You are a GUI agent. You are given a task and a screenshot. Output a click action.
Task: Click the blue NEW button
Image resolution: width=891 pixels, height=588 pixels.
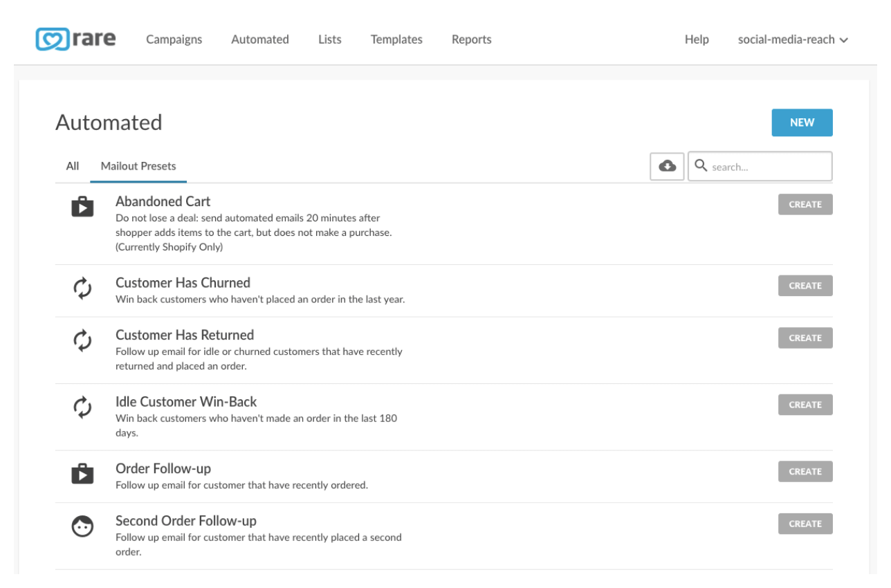pos(802,122)
